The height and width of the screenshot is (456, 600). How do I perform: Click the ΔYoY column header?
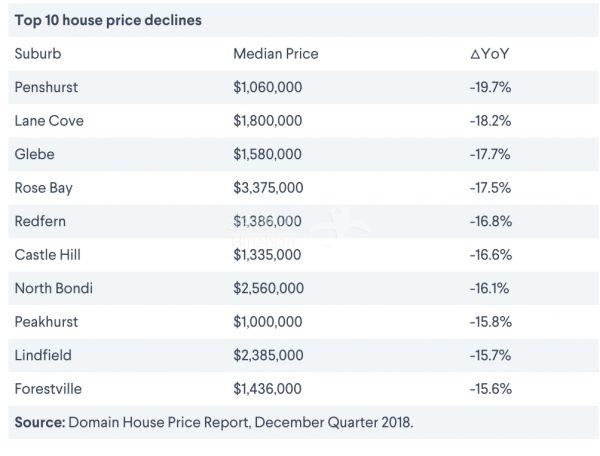(489, 54)
